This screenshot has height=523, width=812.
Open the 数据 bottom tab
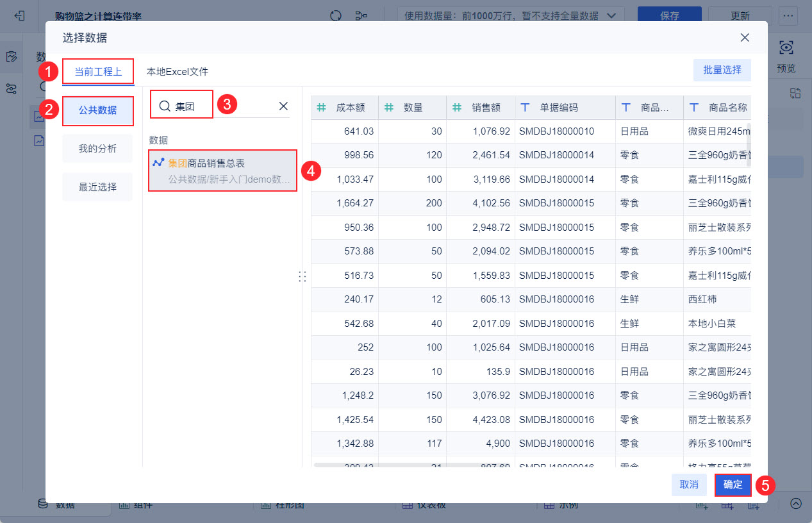[x=57, y=505]
